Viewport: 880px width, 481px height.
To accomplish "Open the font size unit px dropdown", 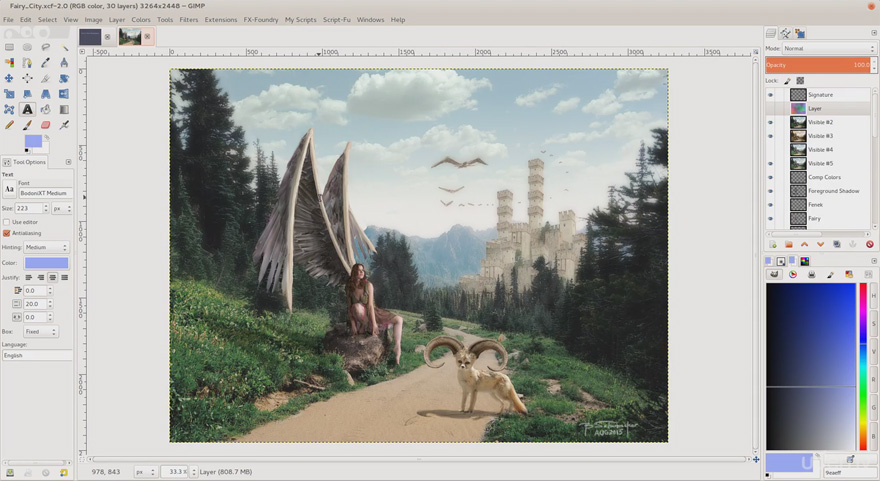I will pyautogui.click(x=62, y=208).
